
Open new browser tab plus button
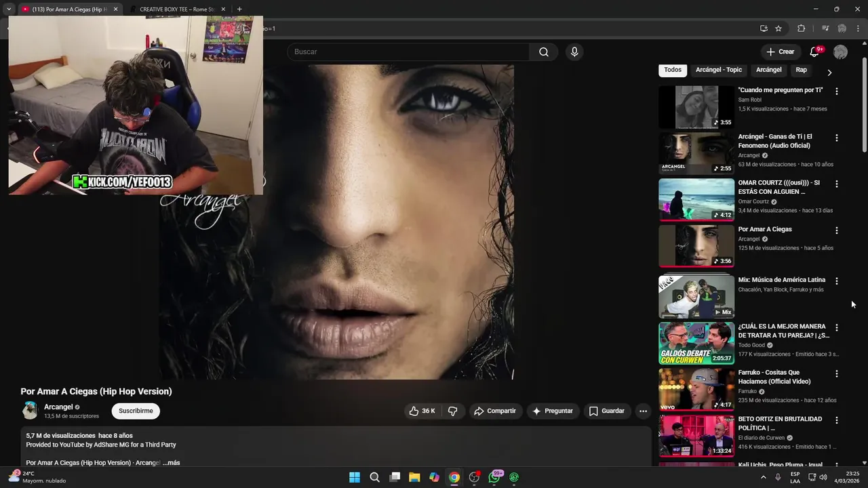239,9
